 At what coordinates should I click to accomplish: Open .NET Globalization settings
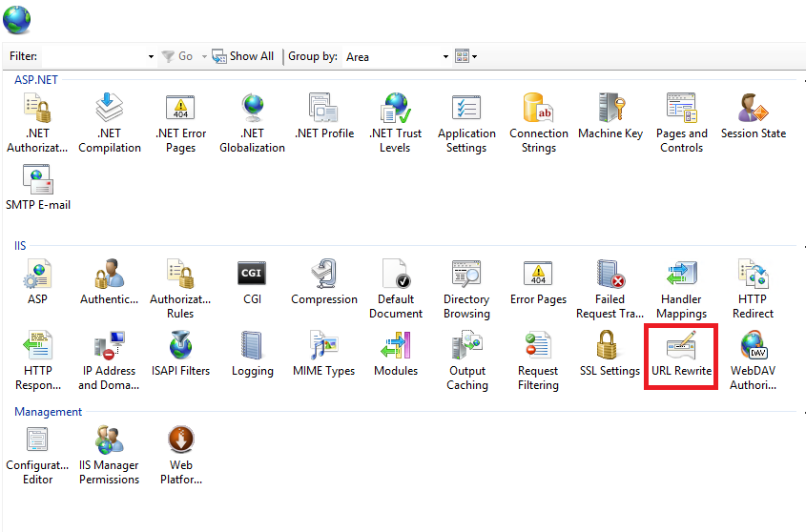click(x=253, y=123)
